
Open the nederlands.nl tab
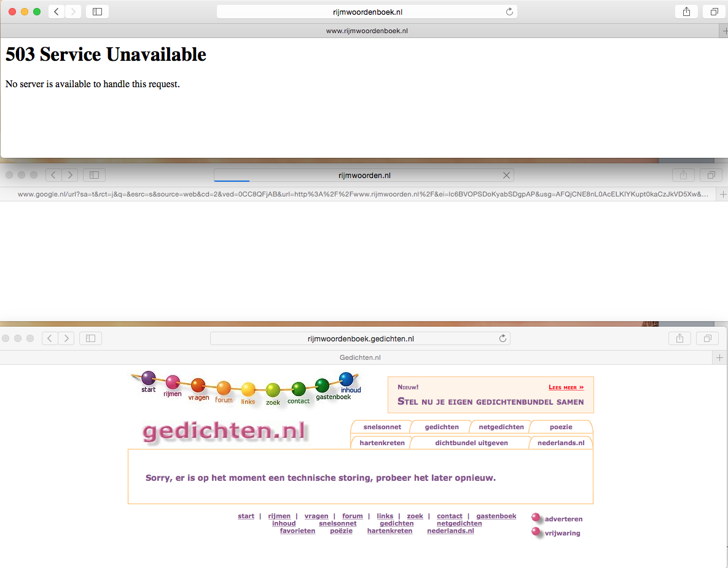(561, 443)
